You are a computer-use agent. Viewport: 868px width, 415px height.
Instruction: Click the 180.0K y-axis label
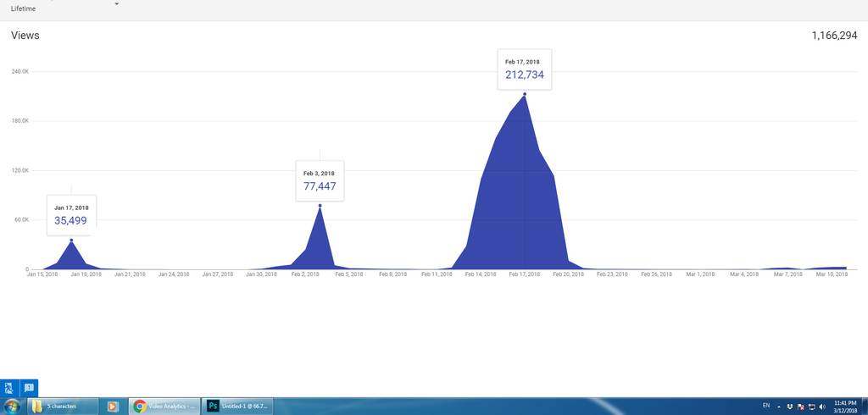(21, 121)
